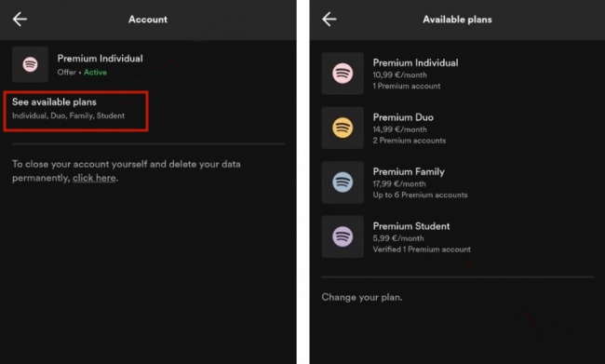Viewport: 605px width, 364px height.
Task: Tap the 'Change your plan.' text
Action: [362, 297]
